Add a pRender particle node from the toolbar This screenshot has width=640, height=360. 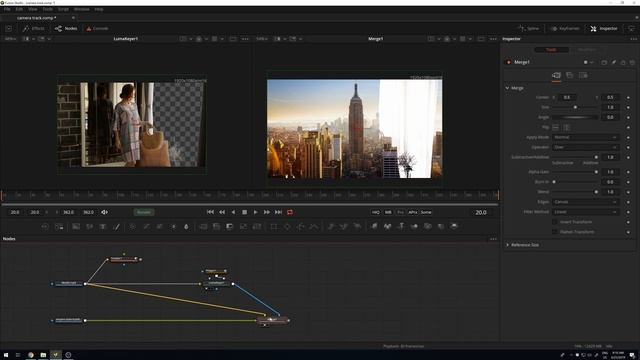coord(358,227)
